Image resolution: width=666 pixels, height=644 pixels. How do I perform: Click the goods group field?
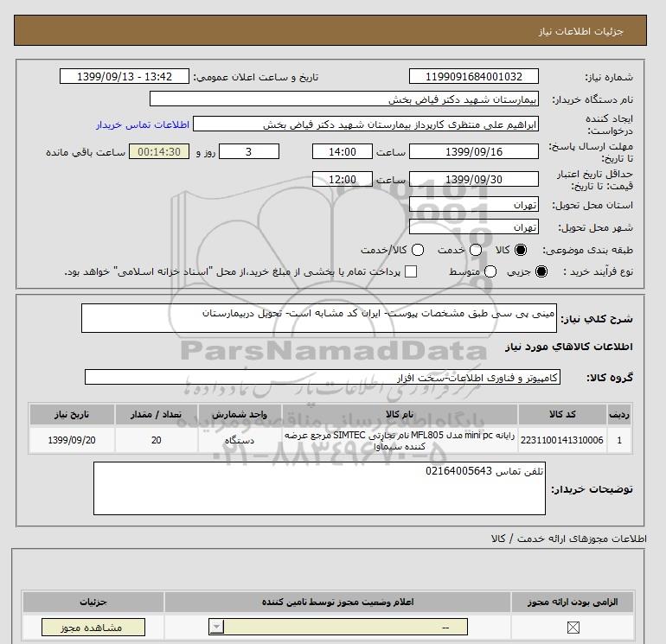point(323,377)
